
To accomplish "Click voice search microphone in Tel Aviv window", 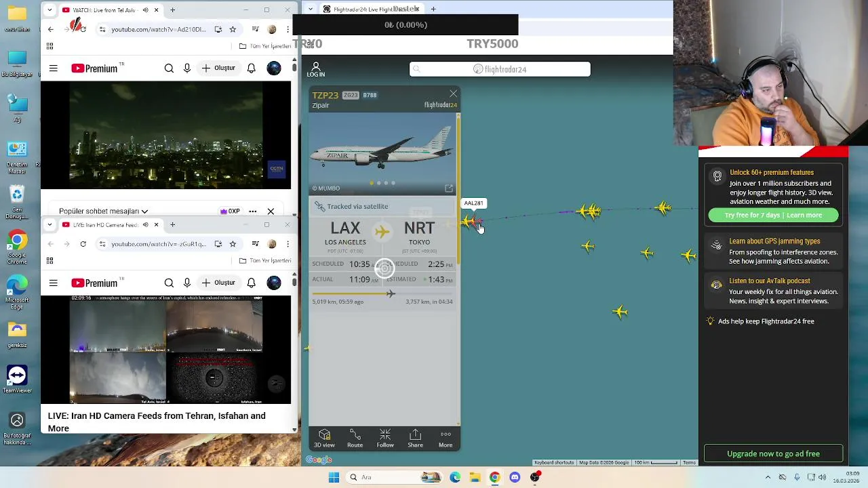I will point(187,68).
